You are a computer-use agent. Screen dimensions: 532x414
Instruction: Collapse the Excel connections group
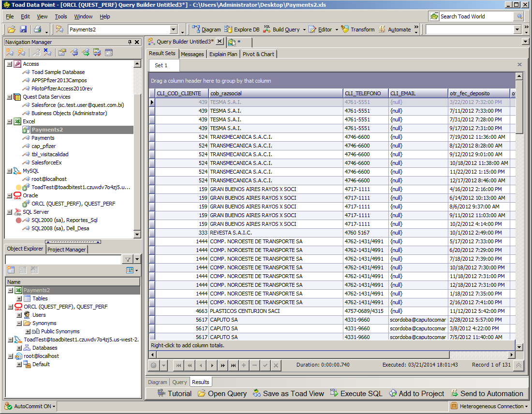pyautogui.click(x=10, y=121)
